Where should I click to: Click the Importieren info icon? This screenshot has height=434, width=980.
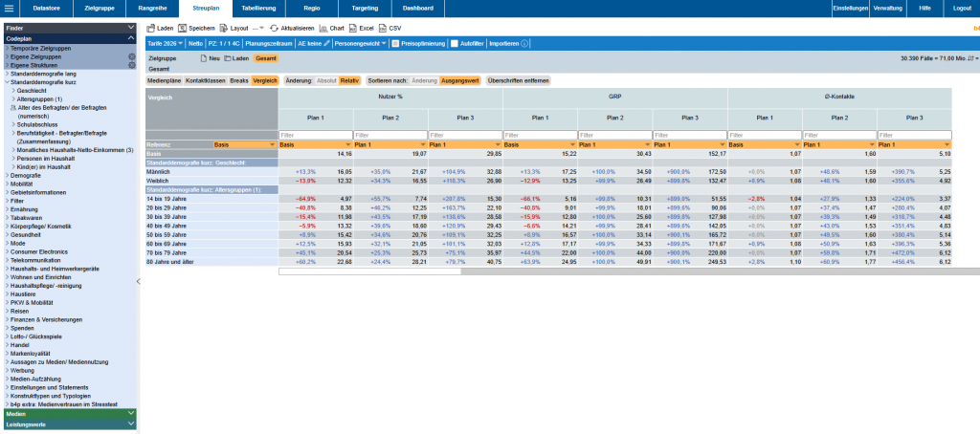click(524, 43)
